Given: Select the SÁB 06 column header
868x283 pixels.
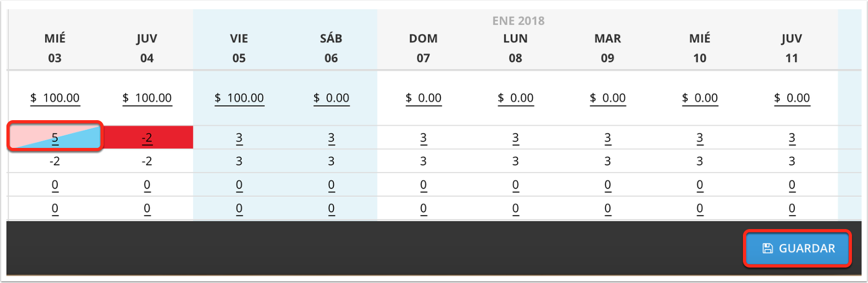Looking at the screenshot, I should point(331,48).
